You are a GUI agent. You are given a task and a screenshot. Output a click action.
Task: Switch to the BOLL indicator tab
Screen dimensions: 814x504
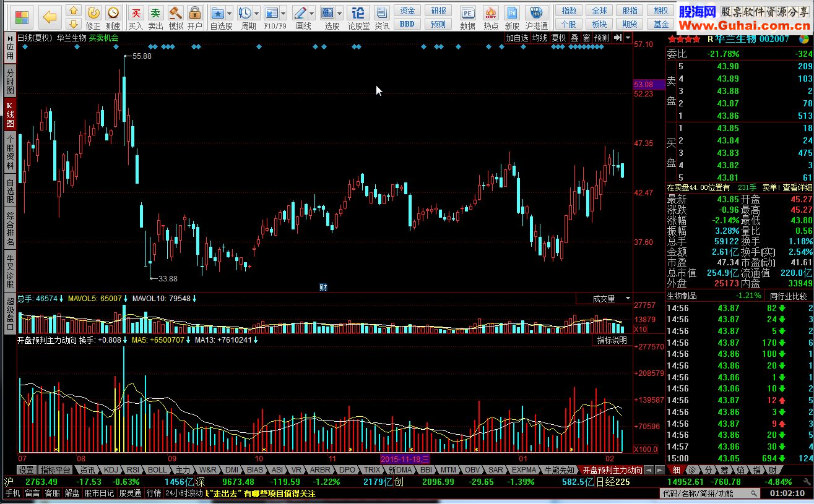point(157,470)
